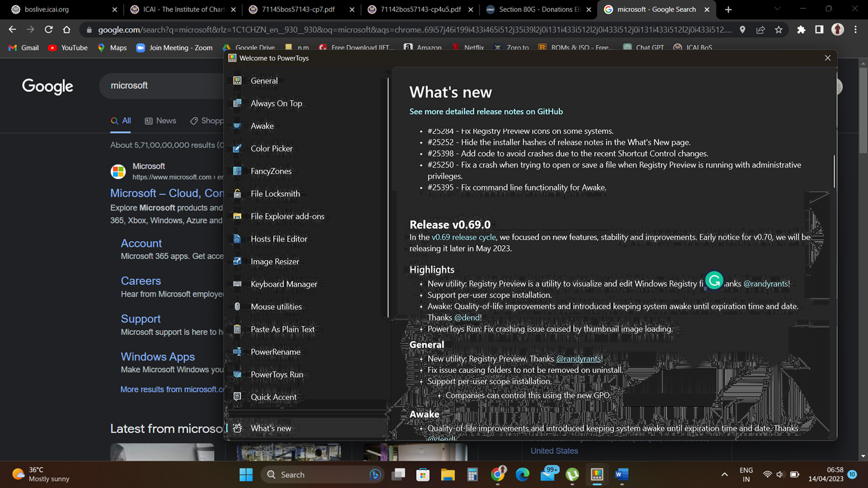The height and width of the screenshot is (488, 868).
Task: Switch to the 71142bos57143-cp4u5.pdf tab
Action: coord(420,10)
